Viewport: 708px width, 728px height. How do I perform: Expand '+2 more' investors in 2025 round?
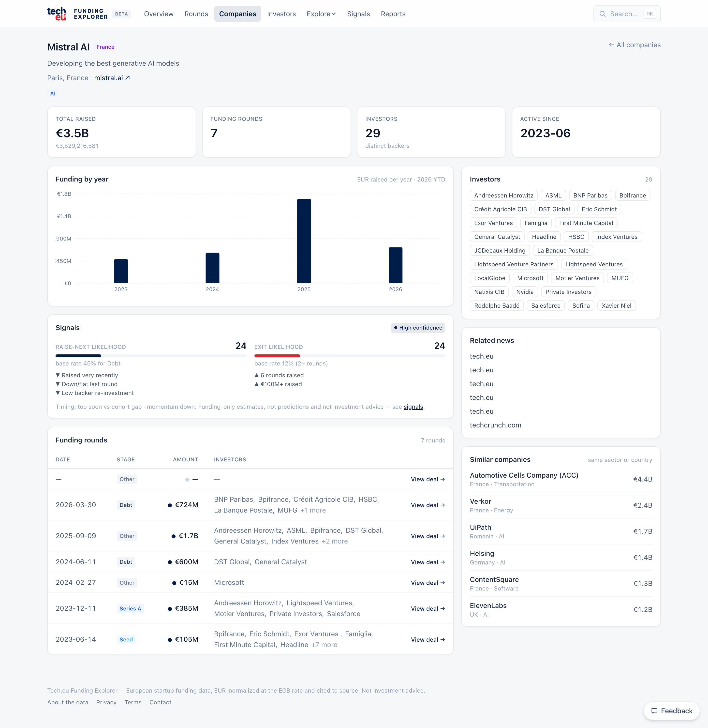(335, 541)
